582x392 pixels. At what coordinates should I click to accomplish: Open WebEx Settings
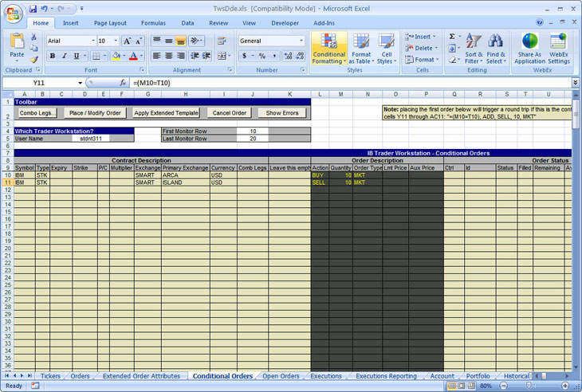coord(559,49)
